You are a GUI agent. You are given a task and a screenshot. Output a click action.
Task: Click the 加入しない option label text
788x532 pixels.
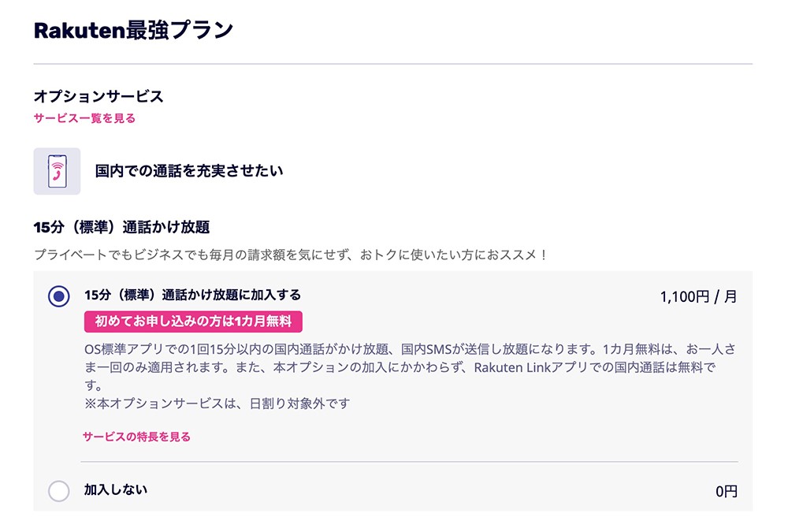(x=115, y=489)
